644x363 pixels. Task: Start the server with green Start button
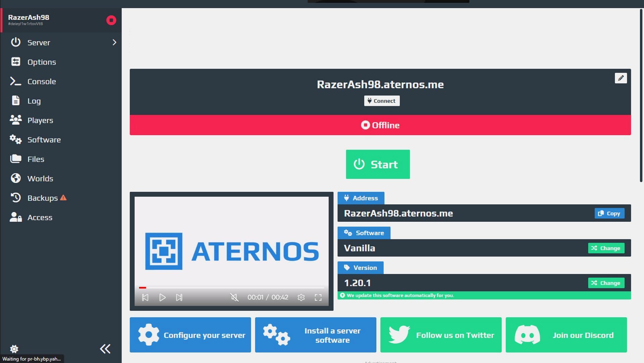tap(378, 164)
